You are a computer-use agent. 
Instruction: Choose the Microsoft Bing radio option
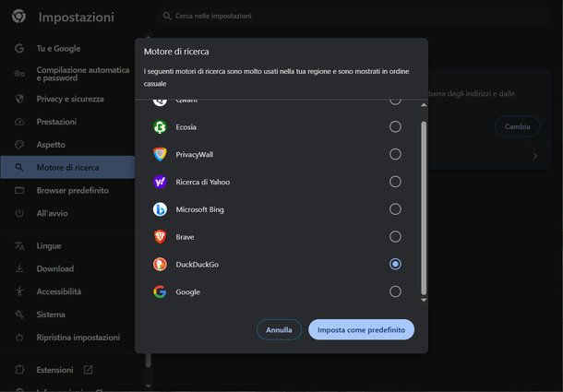395,209
